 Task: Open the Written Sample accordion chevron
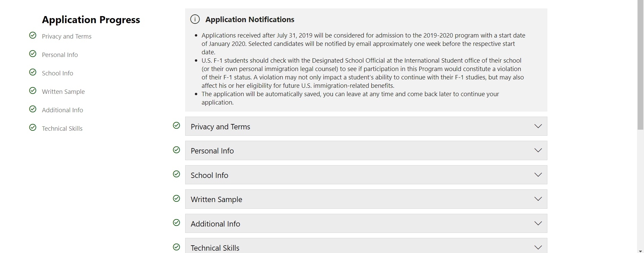coord(538,199)
